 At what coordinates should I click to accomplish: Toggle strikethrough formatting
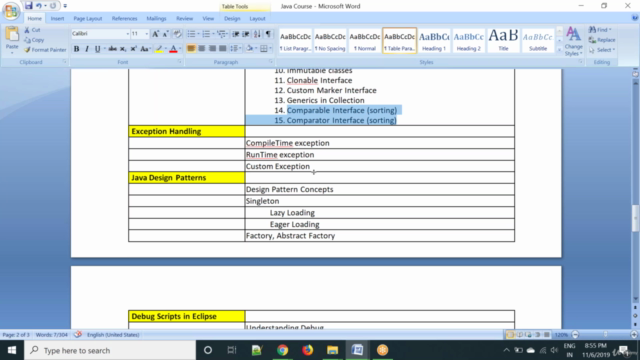tap(113, 49)
